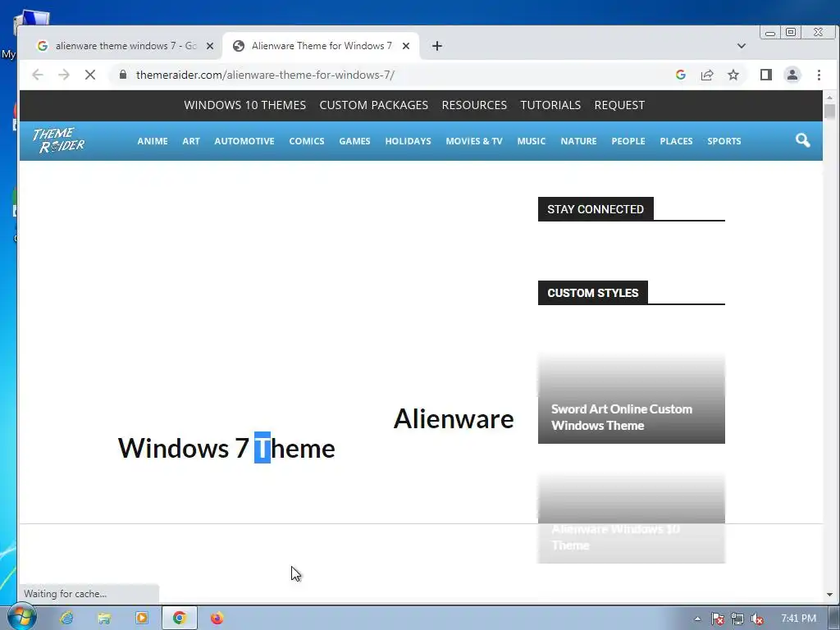The image size is (840, 630).
Task: Browse the Music category
Action: point(532,141)
